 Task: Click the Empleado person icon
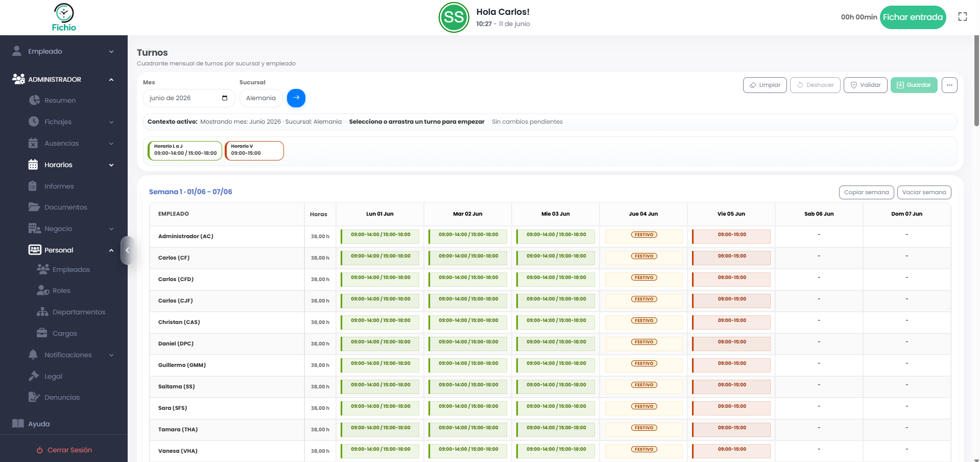pyautogui.click(x=17, y=51)
